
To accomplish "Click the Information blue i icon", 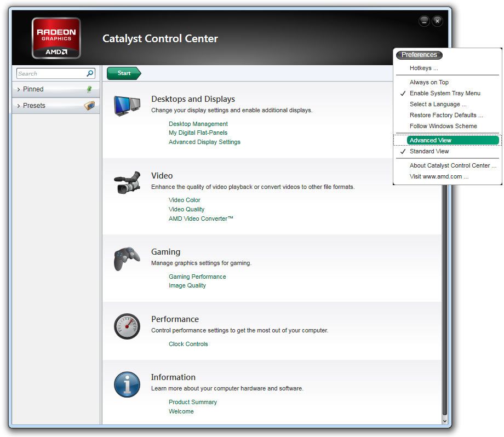I will coord(127,384).
